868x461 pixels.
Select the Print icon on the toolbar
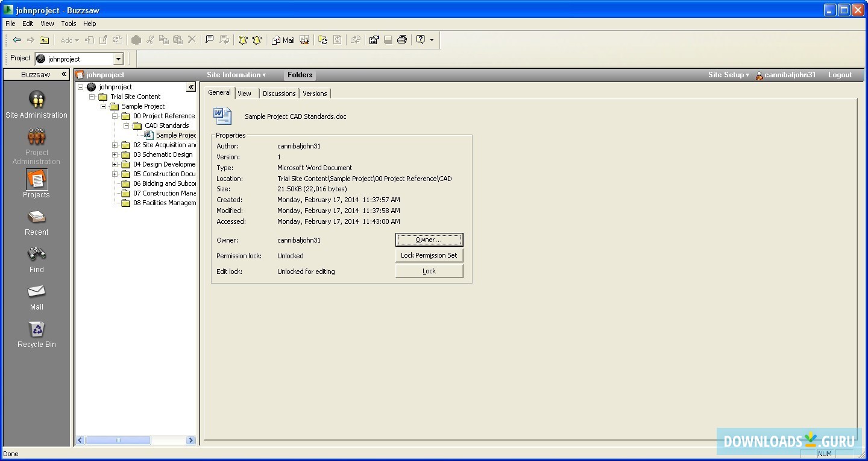(x=402, y=40)
